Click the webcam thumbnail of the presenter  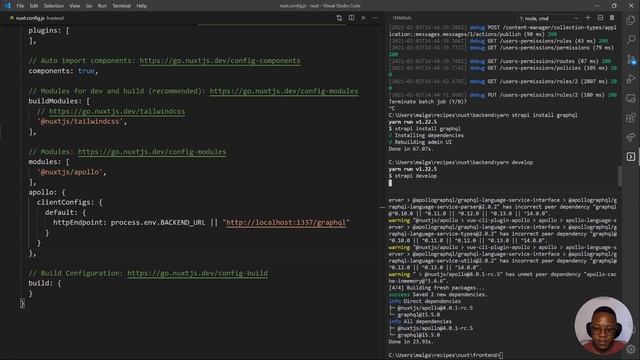[x=604, y=325]
